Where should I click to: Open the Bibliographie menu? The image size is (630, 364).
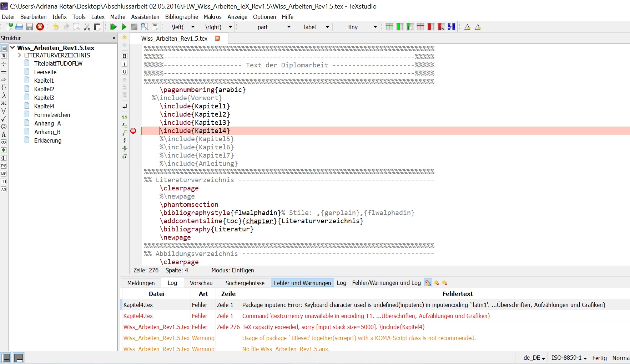pyautogui.click(x=181, y=17)
